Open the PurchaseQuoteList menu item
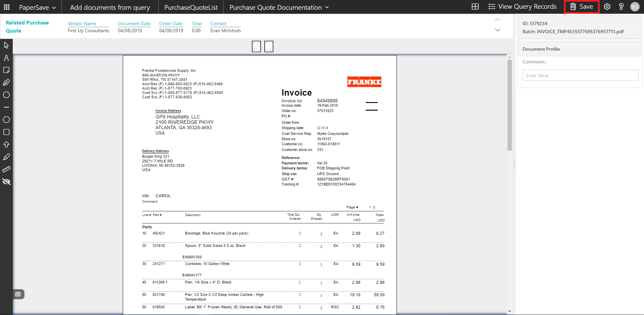This screenshot has height=315, width=644. (191, 7)
